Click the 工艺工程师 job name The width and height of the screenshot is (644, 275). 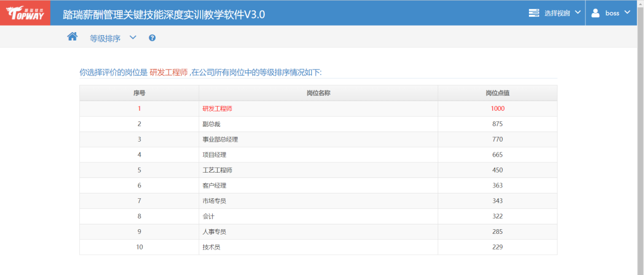217,170
